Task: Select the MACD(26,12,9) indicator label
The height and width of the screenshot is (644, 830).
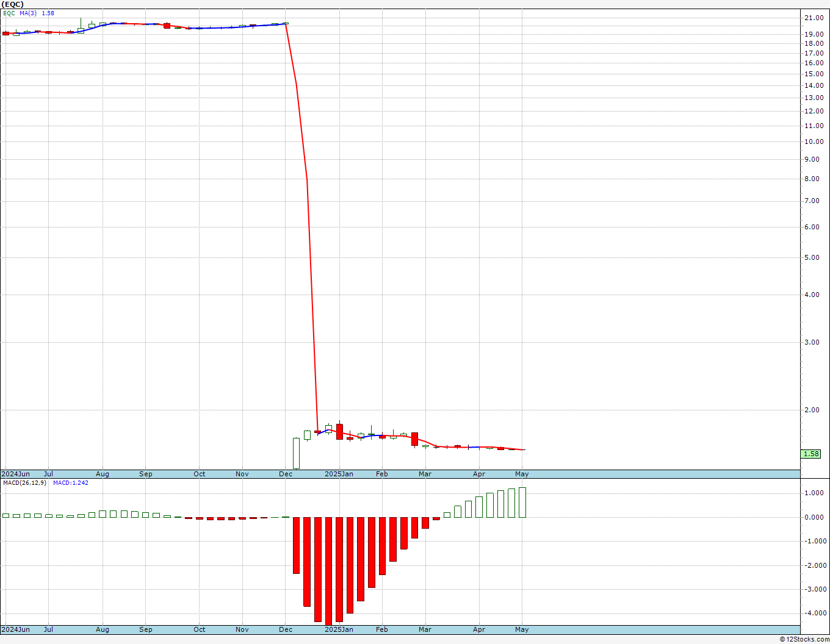Action: tap(26, 482)
